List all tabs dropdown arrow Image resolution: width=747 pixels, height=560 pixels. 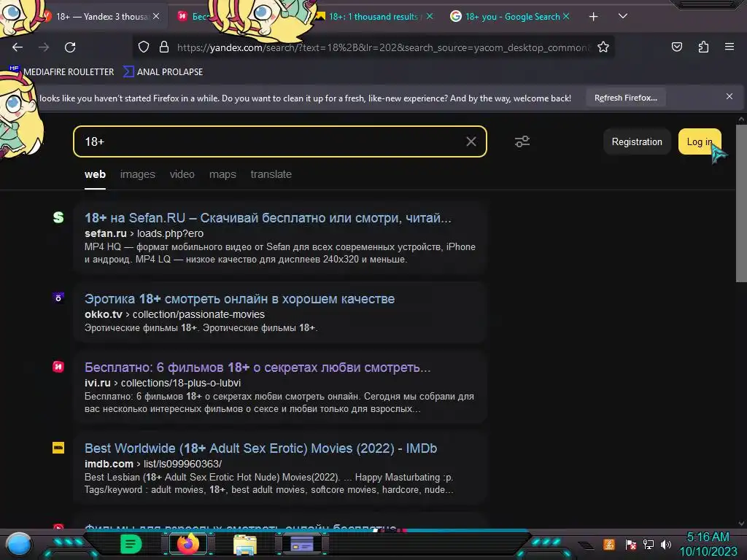[623, 16]
